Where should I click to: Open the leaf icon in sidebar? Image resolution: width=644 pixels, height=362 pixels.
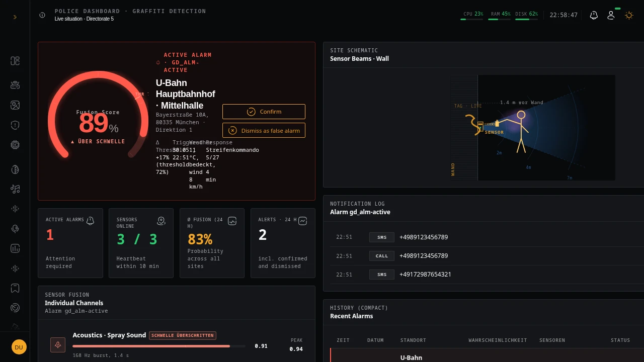[x=15, y=169]
